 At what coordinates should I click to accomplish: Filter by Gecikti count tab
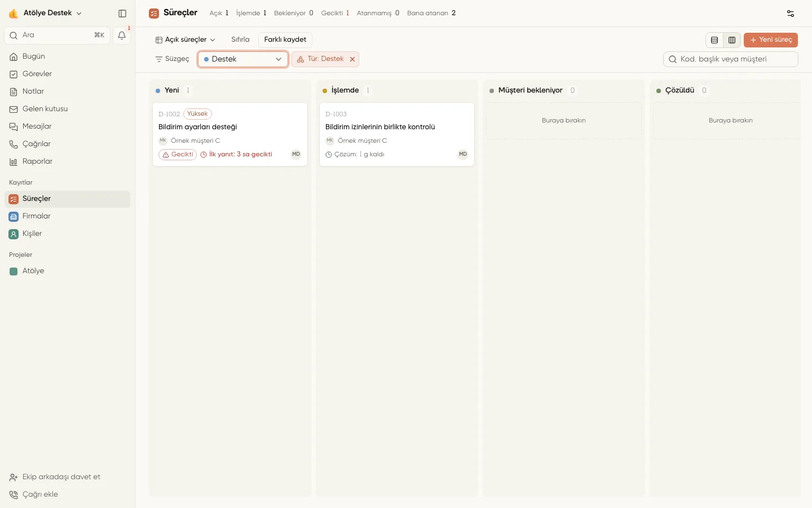[335, 13]
